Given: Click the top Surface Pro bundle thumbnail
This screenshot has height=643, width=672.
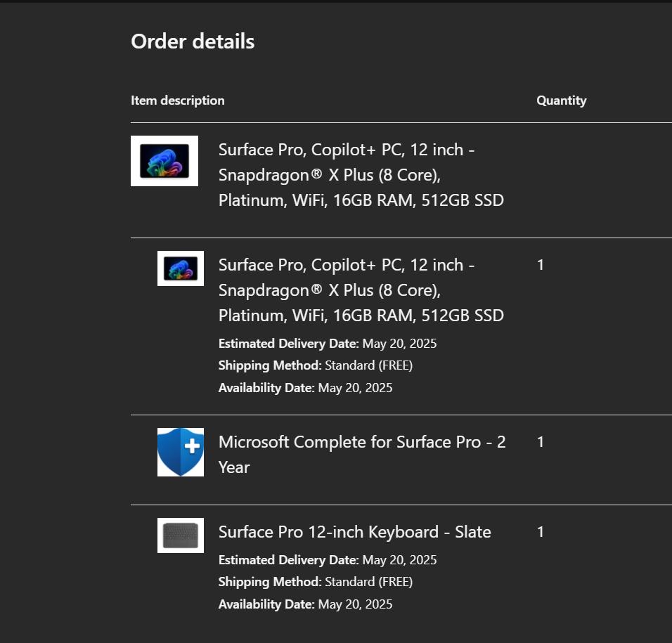Looking at the screenshot, I should pyautogui.click(x=164, y=161).
